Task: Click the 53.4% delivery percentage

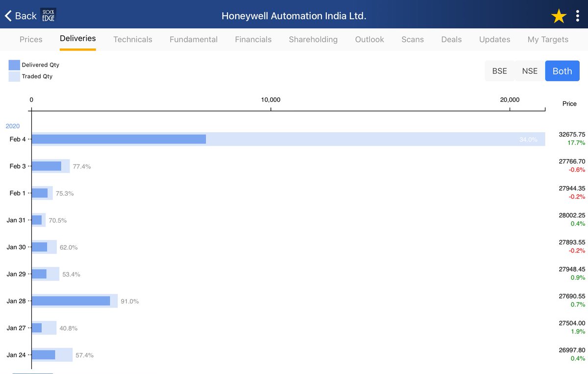Action: pyautogui.click(x=71, y=274)
